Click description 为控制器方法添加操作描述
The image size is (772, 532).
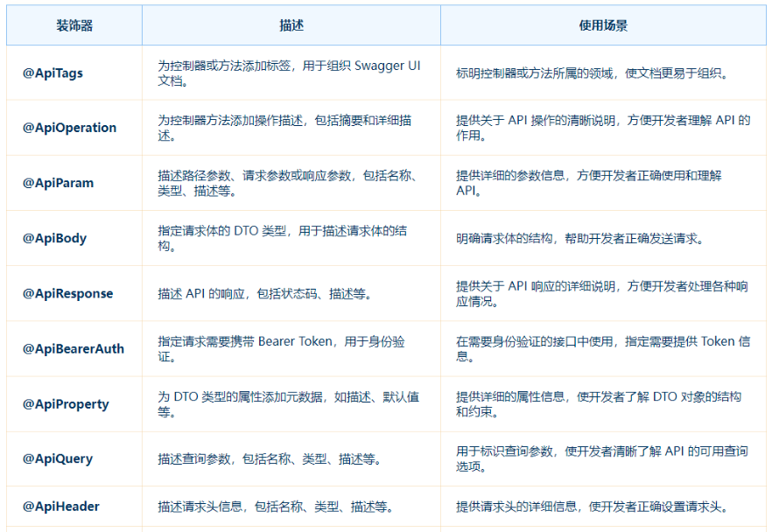pos(284,128)
